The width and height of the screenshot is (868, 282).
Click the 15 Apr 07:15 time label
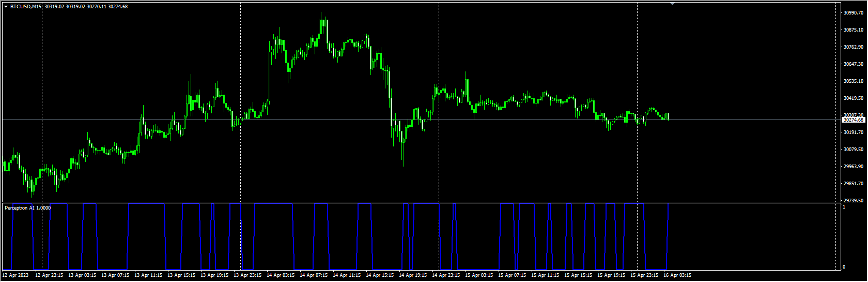[x=512, y=275]
